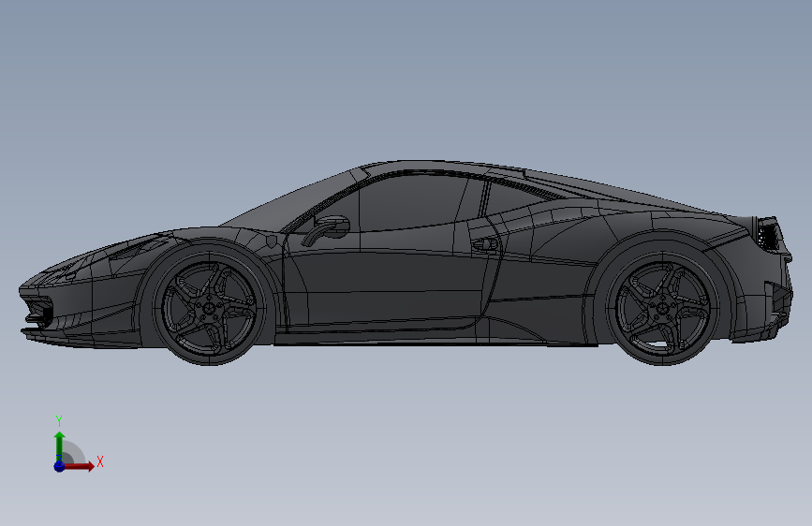The image size is (812, 526).
Task: Select the rear taillight of the car
Action: (x=768, y=235)
